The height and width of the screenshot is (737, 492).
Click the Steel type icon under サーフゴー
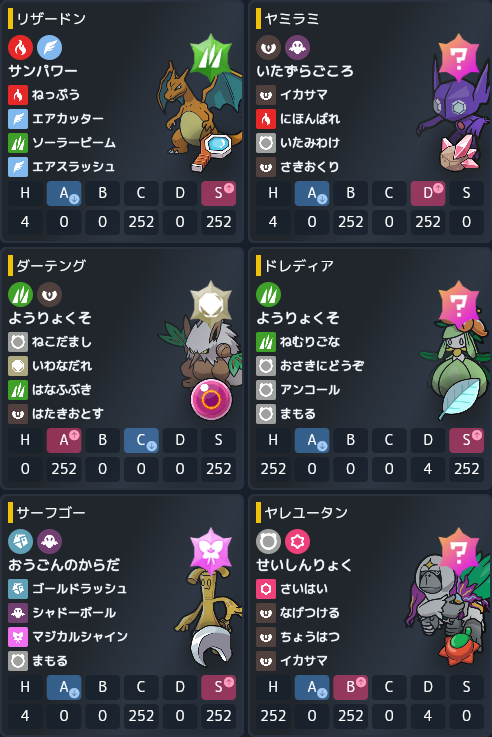click(x=20, y=541)
